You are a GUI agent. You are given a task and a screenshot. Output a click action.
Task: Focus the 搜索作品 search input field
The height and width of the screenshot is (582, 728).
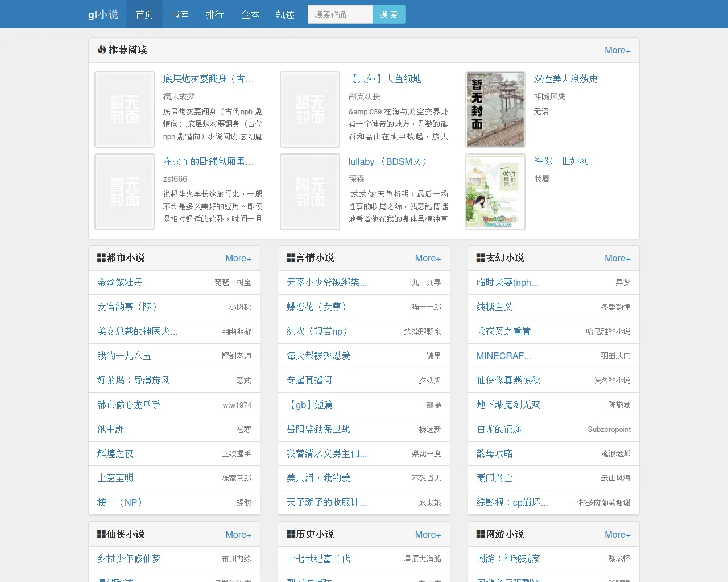tap(340, 14)
